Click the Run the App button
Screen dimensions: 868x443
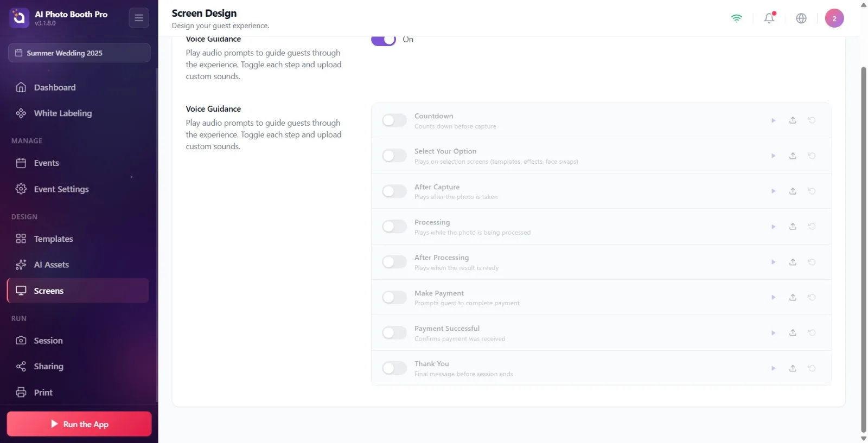pyautogui.click(x=79, y=424)
